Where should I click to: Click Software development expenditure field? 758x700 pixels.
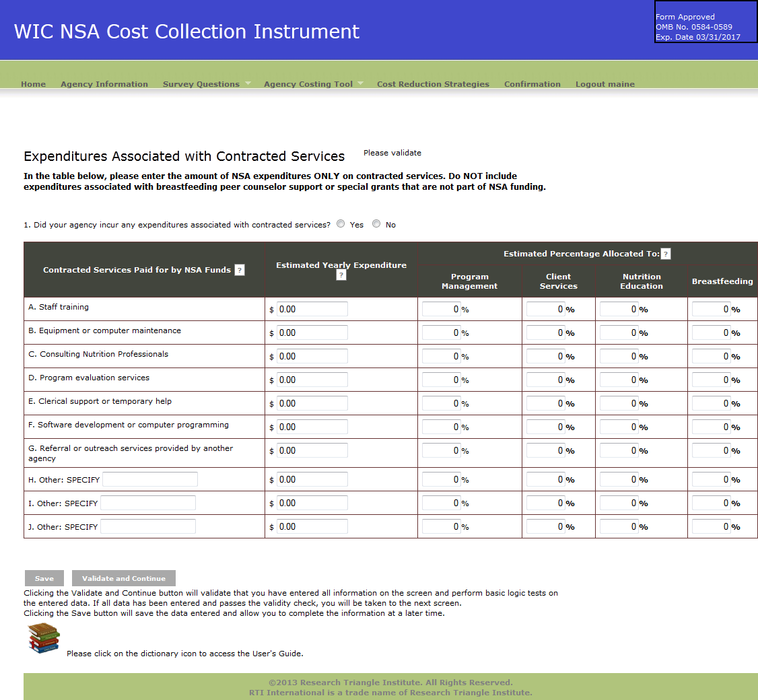(312, 427)
